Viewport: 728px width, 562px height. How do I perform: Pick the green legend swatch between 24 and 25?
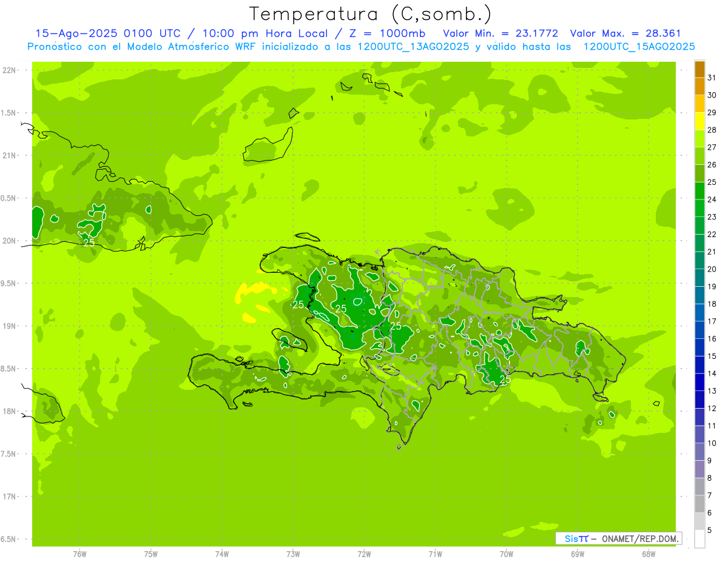(x=699, y=190)
